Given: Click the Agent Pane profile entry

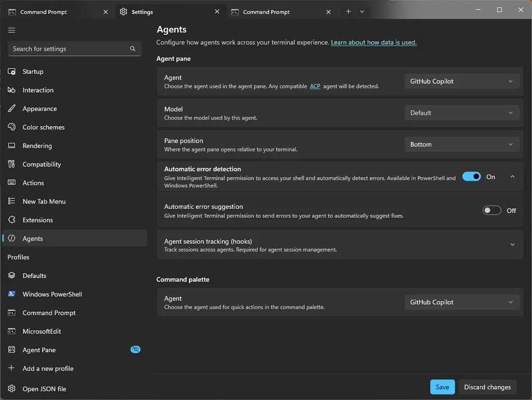Looking at the screenshot, I should point(75,350).
